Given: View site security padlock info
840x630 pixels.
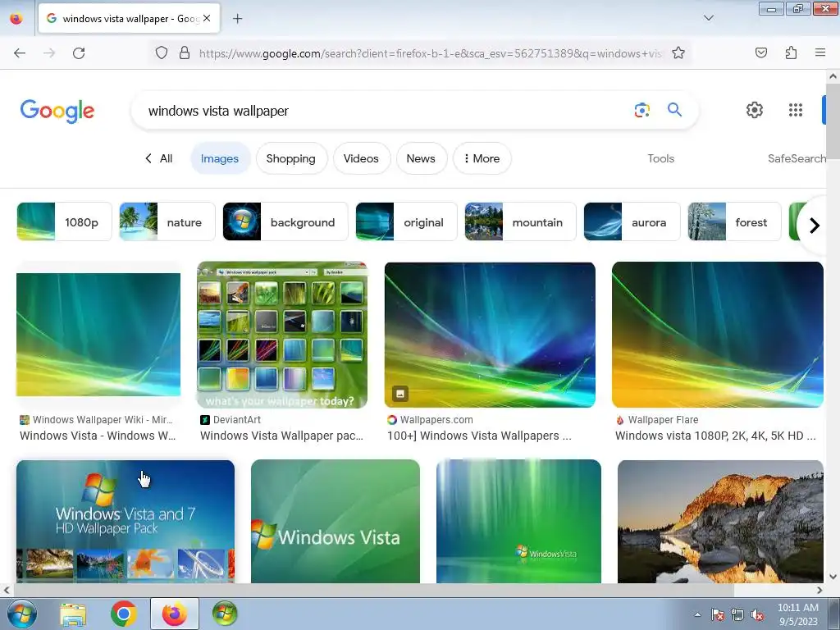Looking at the screenshot, I should point(185,53).
